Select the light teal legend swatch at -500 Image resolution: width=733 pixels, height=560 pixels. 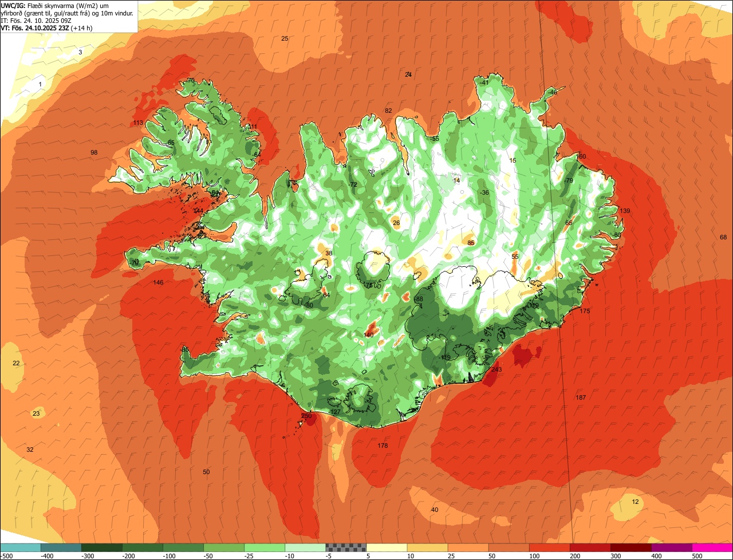tap(20, 547)
